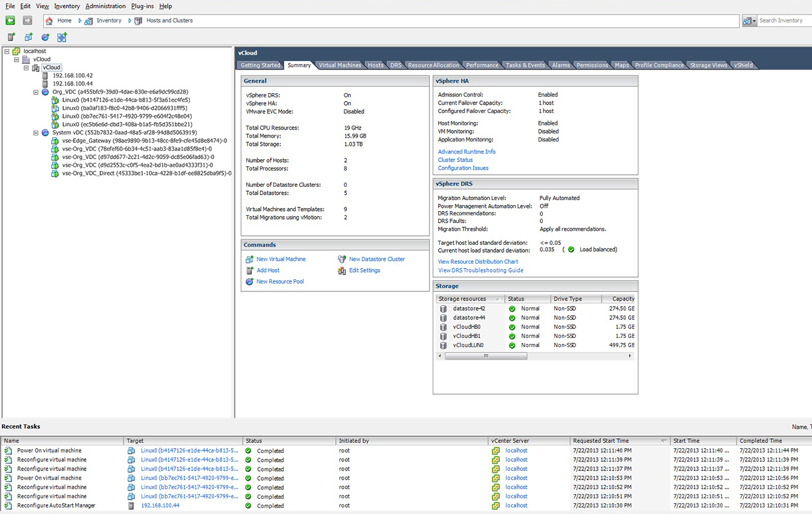
Task: Open the vShield tab
Action: [743, 65]
